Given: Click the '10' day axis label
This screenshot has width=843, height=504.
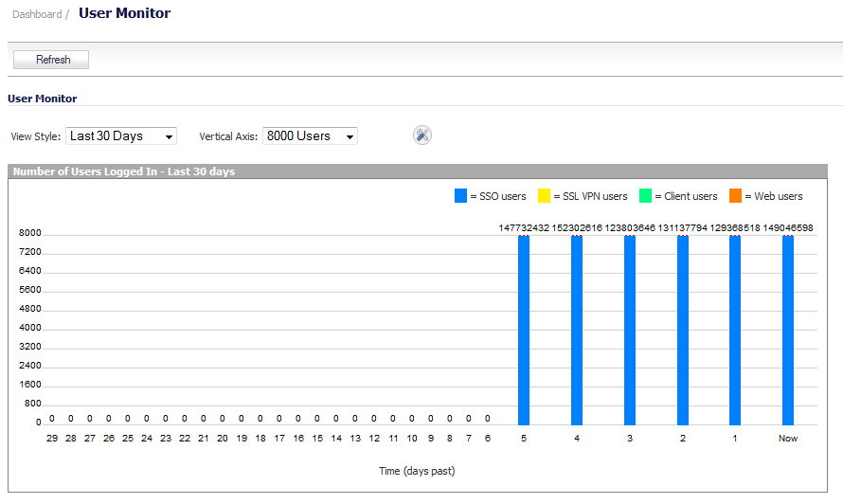Looking at the screenshot, I should pos(412,439).
